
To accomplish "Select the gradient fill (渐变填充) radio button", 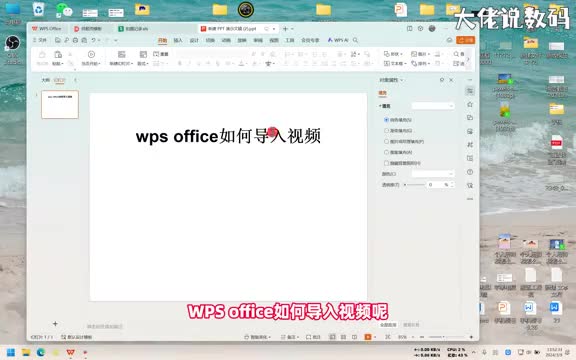I will pos(386,130).
